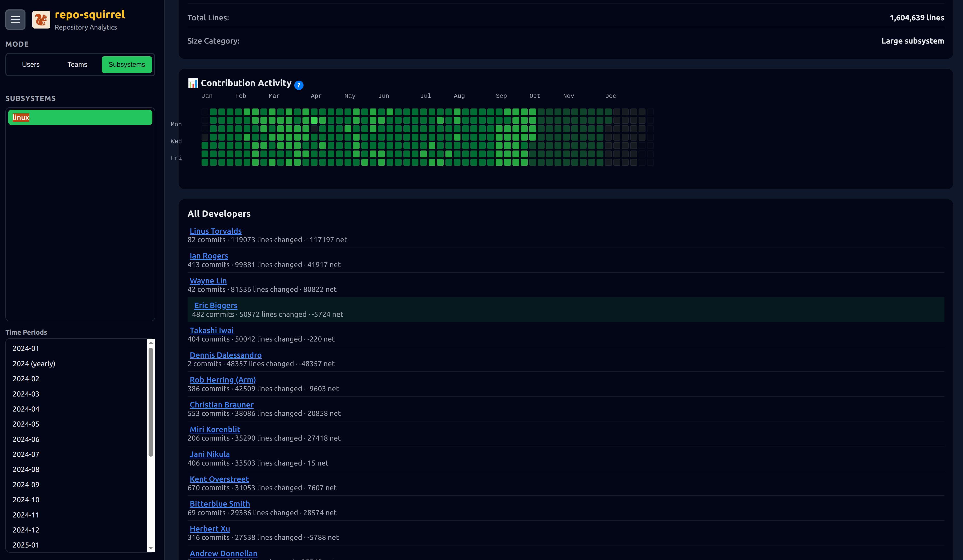Choose the 2024 (yearly) time period
963x560 pixels.
point(34,363)
